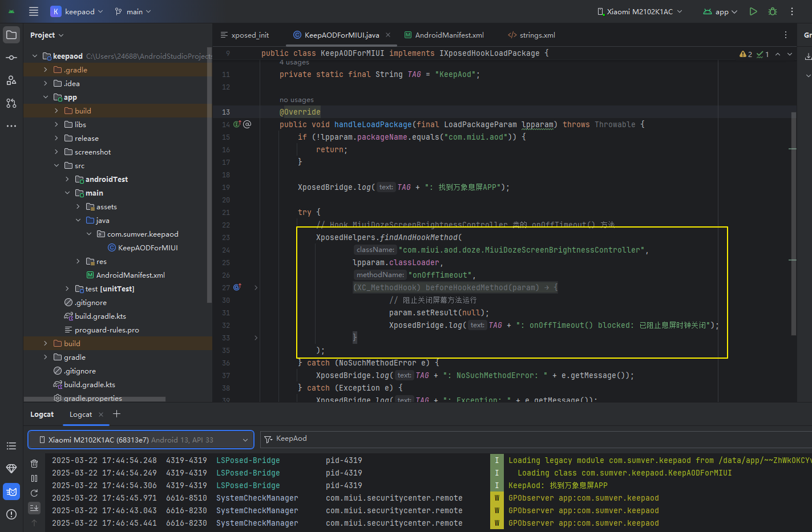812x532 pixels.
Task: Expand the androidTest folder
Action: click(67, 179)
